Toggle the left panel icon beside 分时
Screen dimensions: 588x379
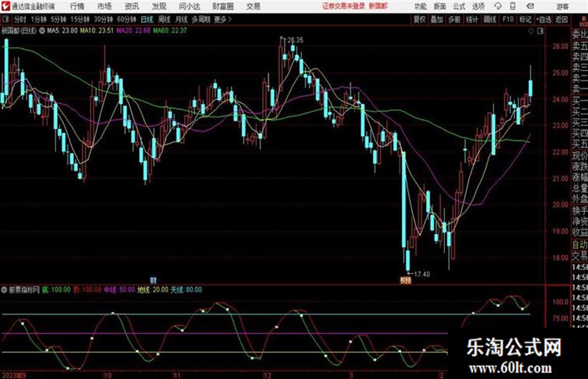[x=6, y=19]
